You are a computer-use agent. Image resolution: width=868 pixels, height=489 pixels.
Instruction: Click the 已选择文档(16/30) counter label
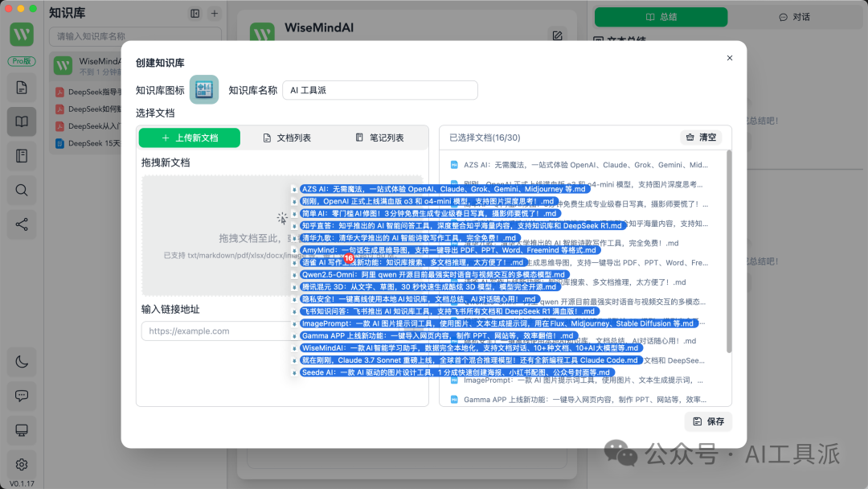485,138
